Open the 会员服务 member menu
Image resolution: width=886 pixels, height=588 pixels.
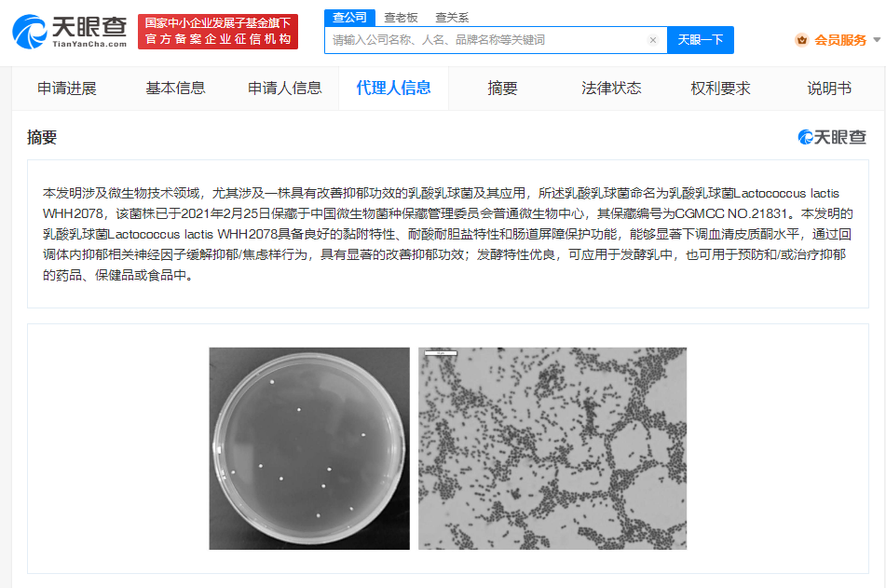(839, 40)
